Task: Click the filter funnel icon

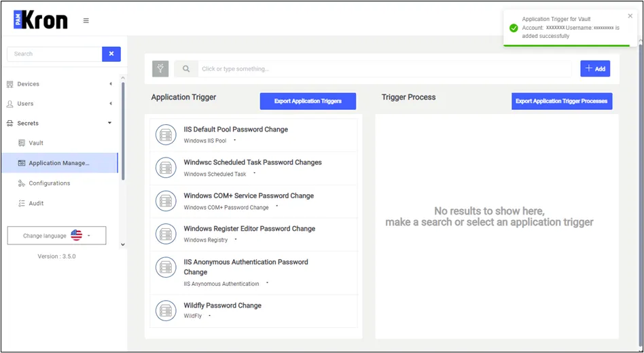Action: [160, 69]
